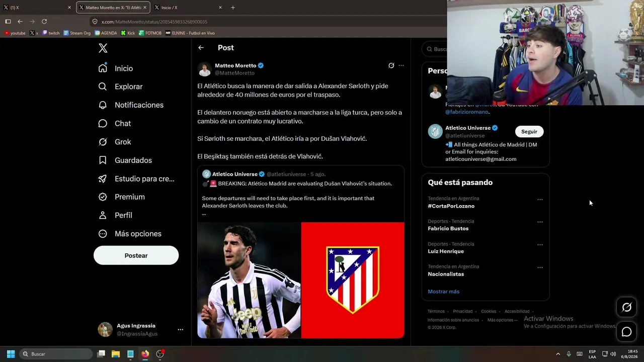Go back using the Post header arrow
Screen dimensions: 644x362
(x=201, y=48)
